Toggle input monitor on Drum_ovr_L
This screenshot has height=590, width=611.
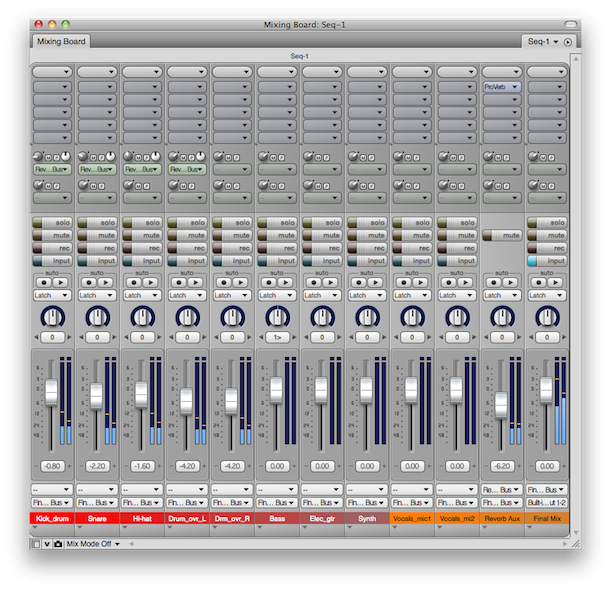pyautogui.click(x=187, y=261)
